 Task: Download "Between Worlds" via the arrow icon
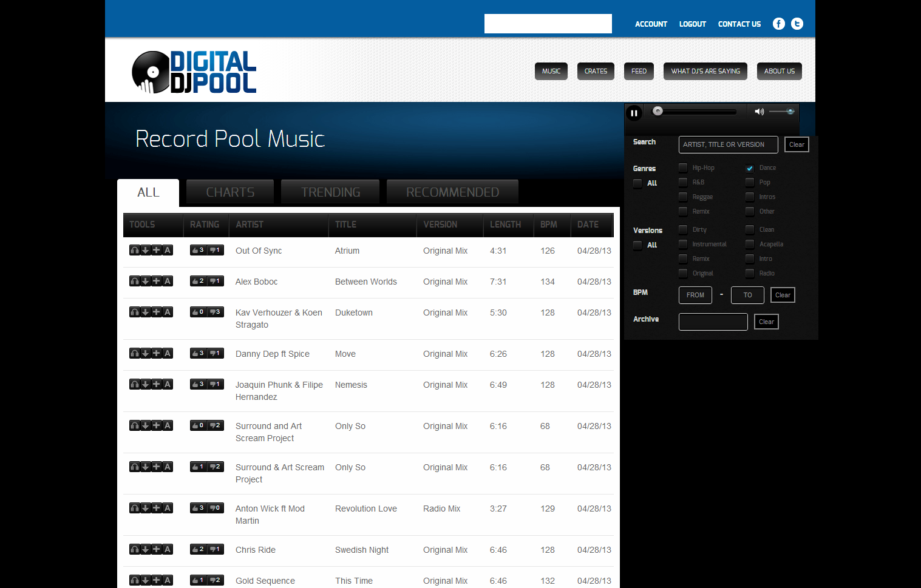[145, 281]
